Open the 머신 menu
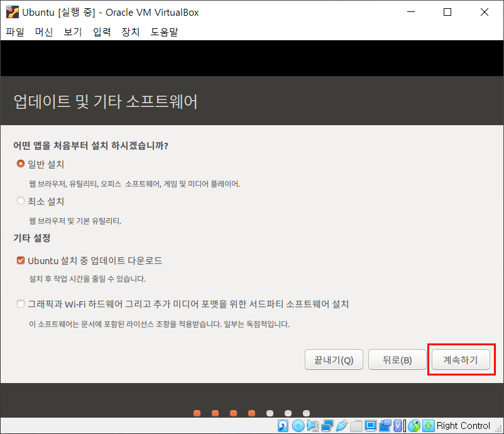504x434 pixels. click(44, 32)
